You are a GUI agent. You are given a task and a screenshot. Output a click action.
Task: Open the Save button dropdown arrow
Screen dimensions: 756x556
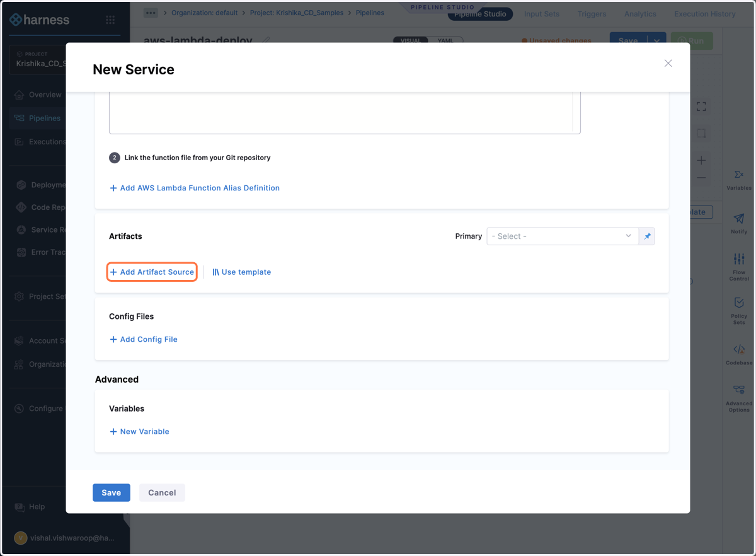tap(656, 41)
